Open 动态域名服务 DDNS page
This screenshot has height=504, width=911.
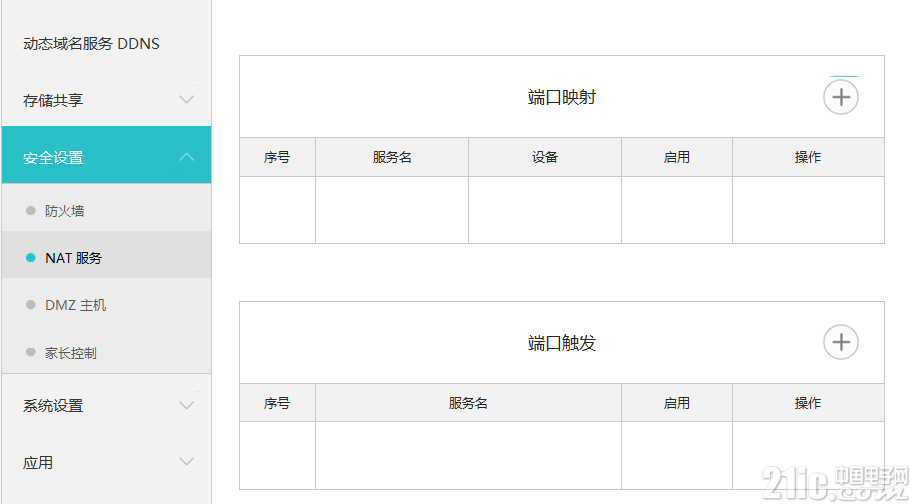click(x=91, y=44)
